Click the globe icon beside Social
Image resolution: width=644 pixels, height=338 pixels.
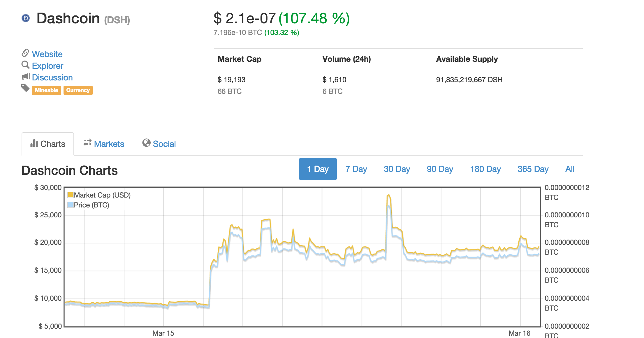tap(146, 143)
